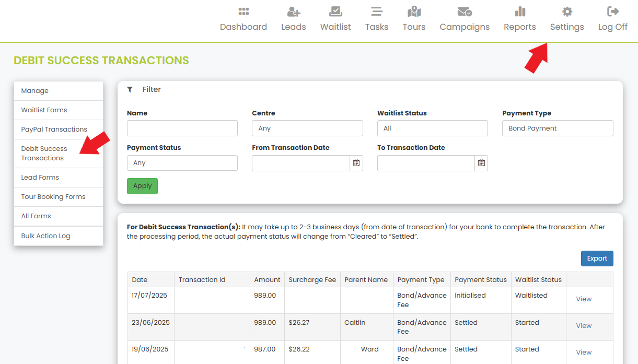Open Lead Forms from the sidebar

click(x=40, y=177)
